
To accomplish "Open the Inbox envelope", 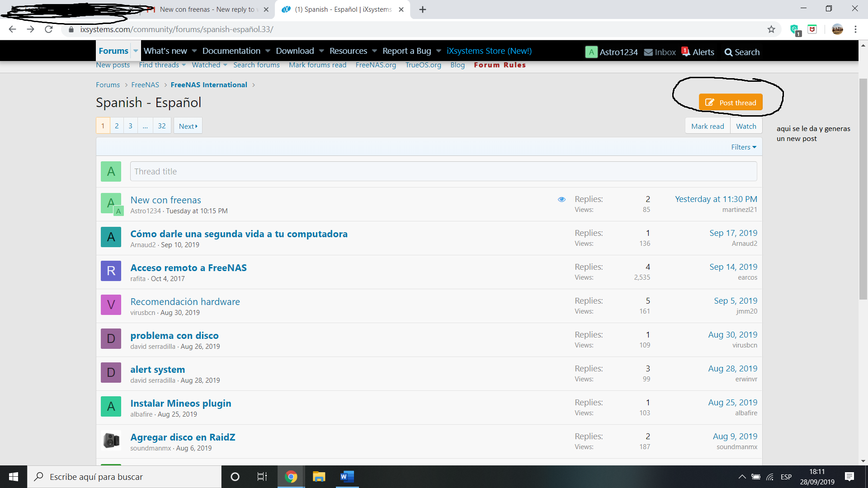I will 648,52.
